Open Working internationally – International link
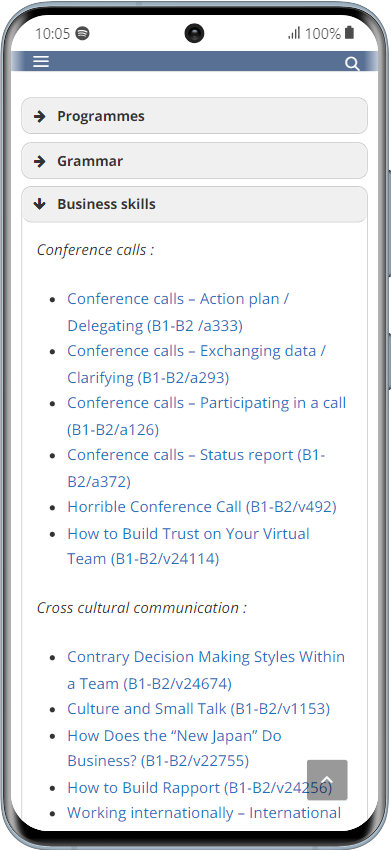 click(x=204, y=813)
